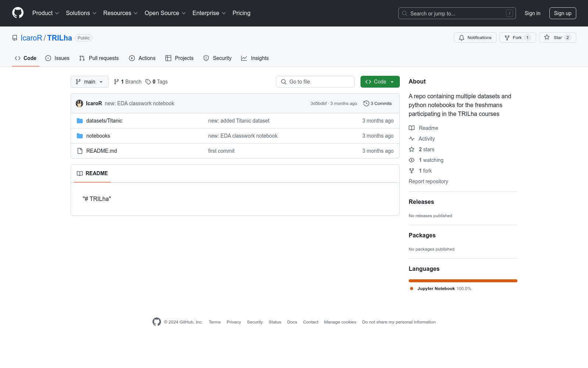Click the slash shortcut key icon in search
This screenshot has height=368, width=588.
509,13
